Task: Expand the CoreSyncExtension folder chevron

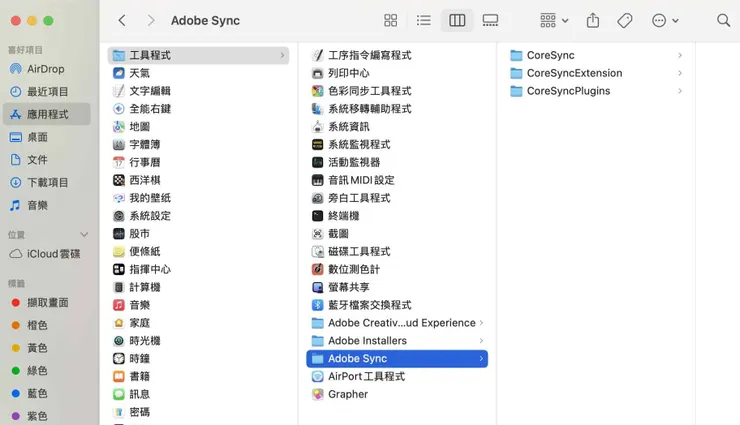Action: click(680, 73)
